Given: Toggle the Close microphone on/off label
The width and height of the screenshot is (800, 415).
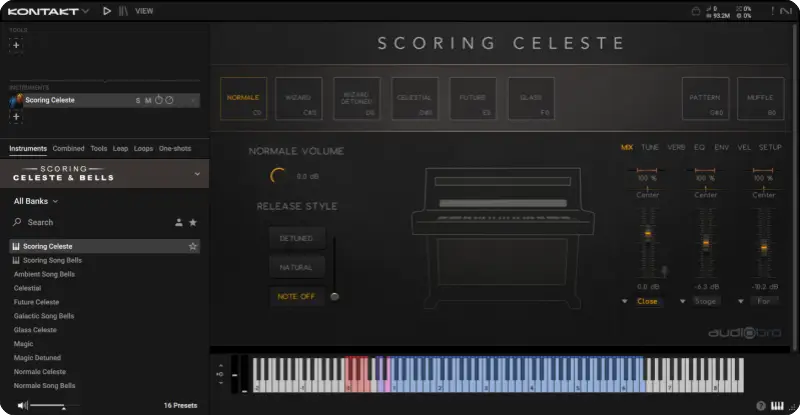Looking at the screenshot, I should click(x=647, y=302).
